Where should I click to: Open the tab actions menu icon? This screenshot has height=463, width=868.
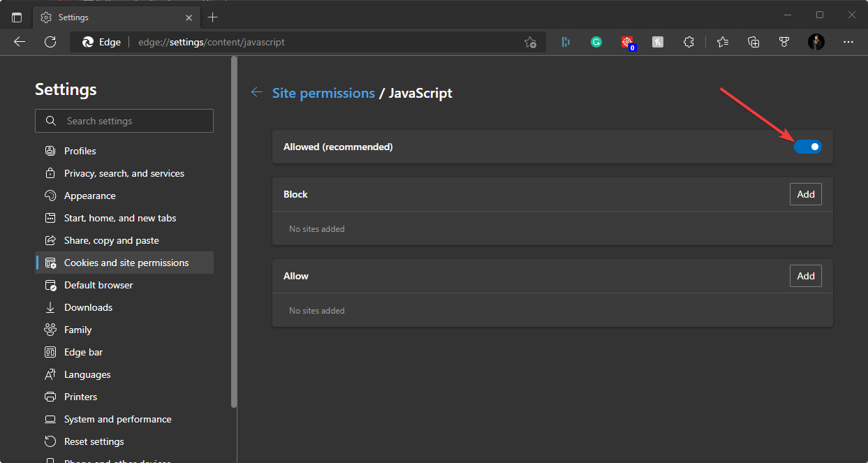pyautogui.click(x=17, y=17)
